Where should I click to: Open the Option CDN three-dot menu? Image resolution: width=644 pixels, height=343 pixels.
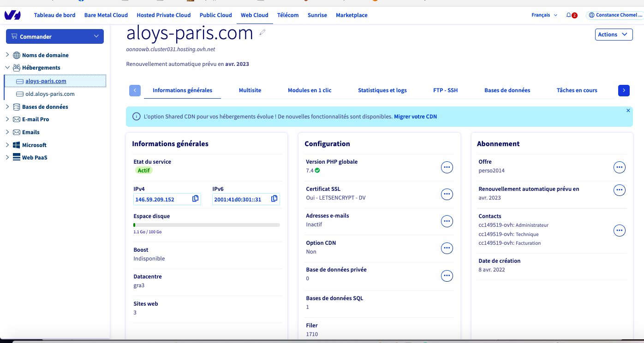(447, 248)
